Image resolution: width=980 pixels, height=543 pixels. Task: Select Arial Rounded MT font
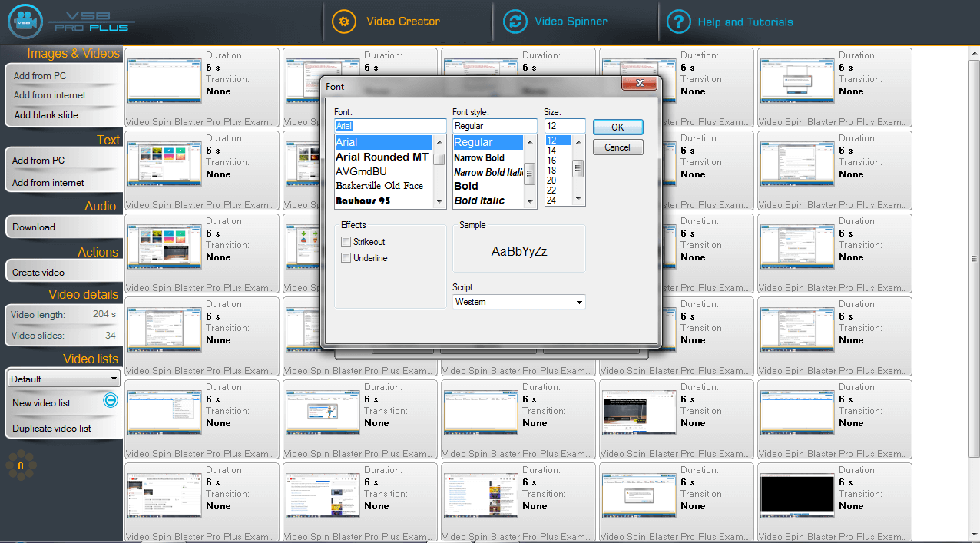tap(384, 157)
